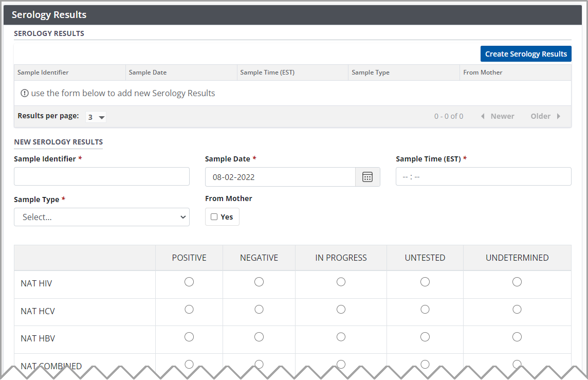Screen dimensions: 588x380
Task: Click the info icon beside the empty-results message
Action: click(x=24, y=93)
